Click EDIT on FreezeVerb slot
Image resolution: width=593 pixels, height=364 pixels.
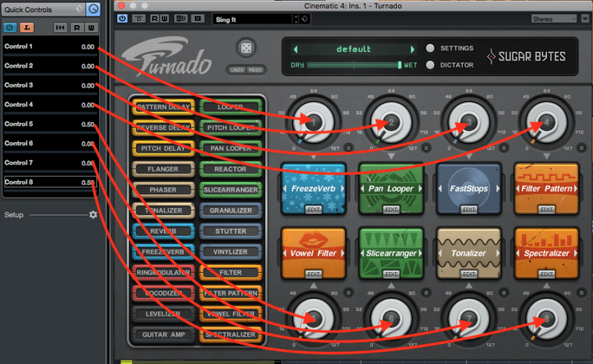click(313, 210)
